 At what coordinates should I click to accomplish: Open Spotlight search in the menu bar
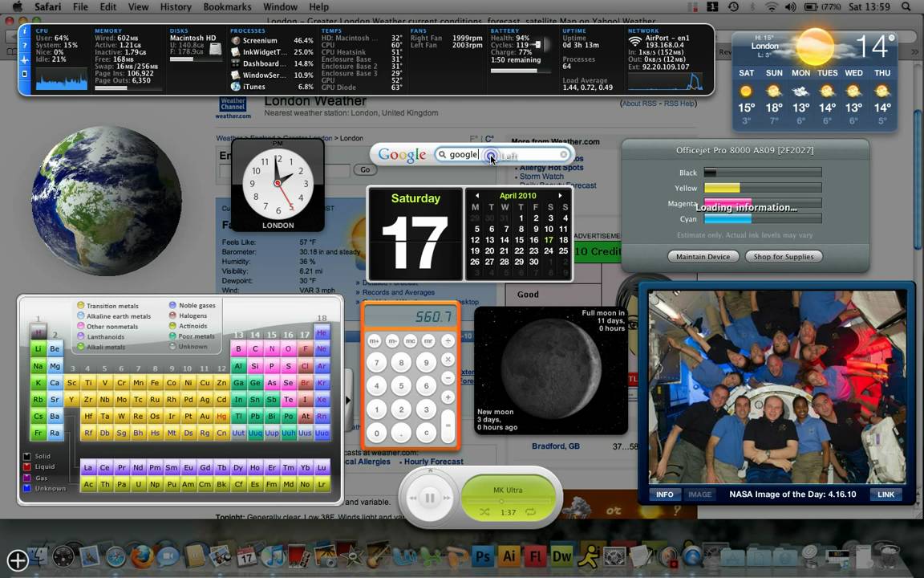coord(906,7)
